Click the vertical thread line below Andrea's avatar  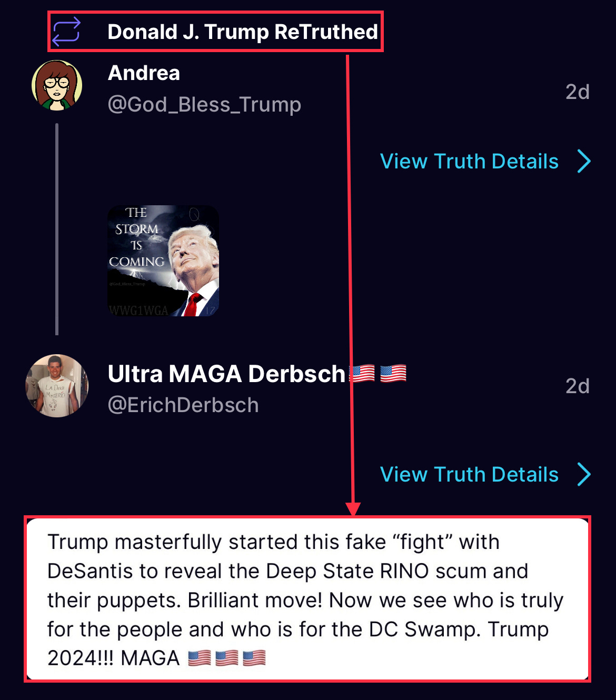coord(57,229)
